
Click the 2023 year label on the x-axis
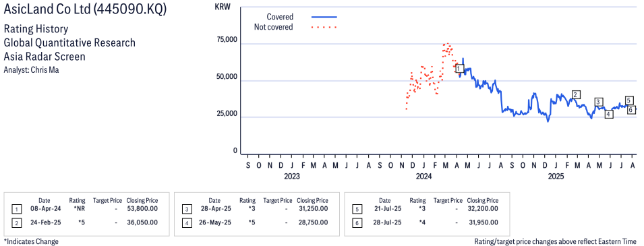pyautogui.click(x=292, y=177)
